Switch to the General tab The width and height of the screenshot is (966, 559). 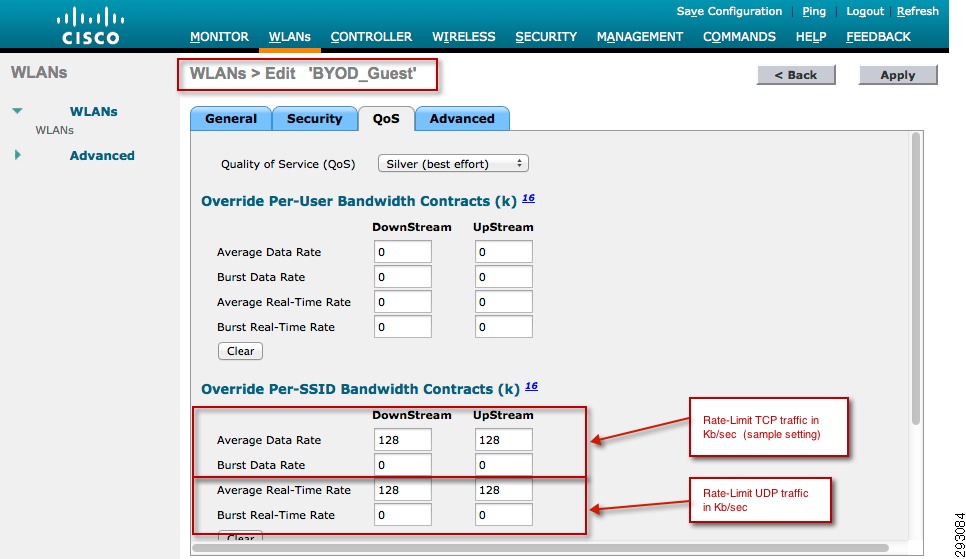pos(231,118)
